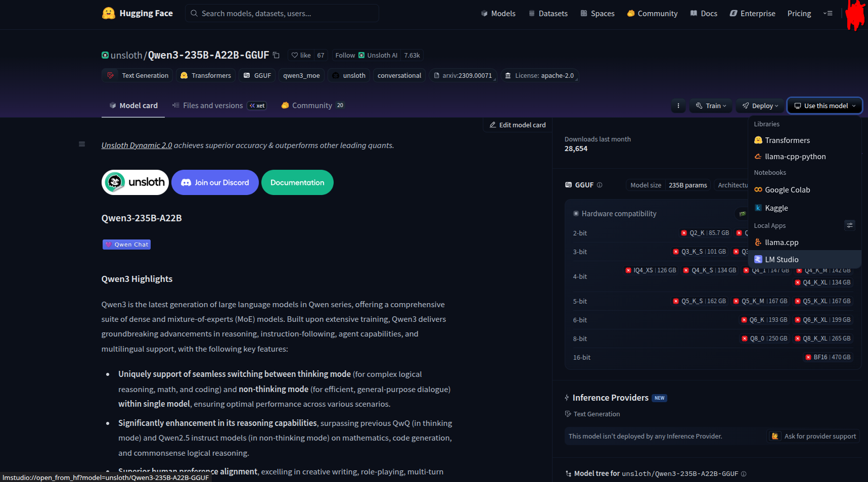This screenshot has width=868, height=482.
Task: Open the arxiv:2309.00071 tag
Action: (x=463, y=75)
